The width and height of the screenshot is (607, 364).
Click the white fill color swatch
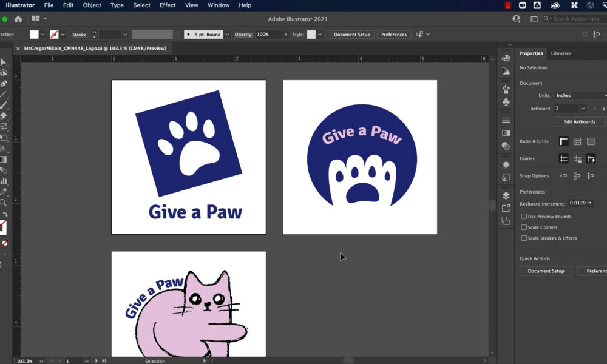[x=34, y=35]
